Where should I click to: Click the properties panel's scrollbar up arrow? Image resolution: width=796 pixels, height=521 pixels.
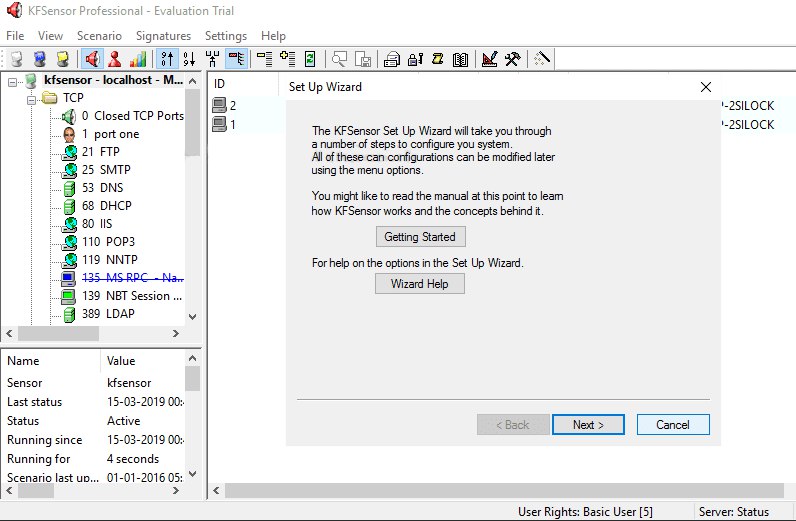192,359
